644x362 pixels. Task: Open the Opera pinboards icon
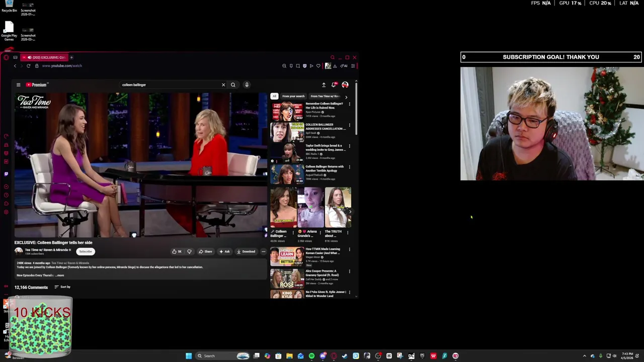click(x=291, y=66)
